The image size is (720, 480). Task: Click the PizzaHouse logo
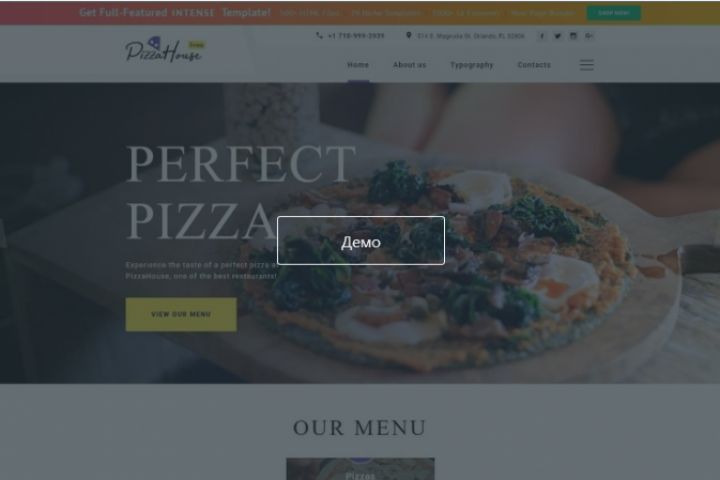tap(165, 50)
